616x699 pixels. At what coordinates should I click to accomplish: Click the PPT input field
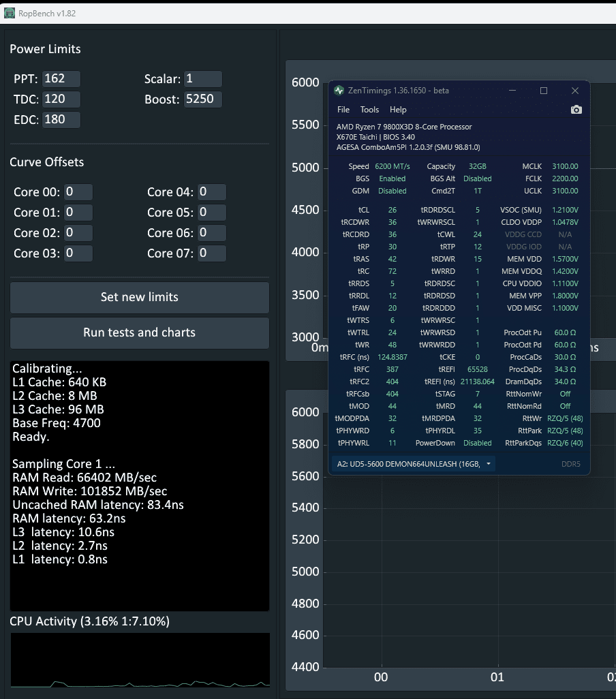click(x=61, y=79)
